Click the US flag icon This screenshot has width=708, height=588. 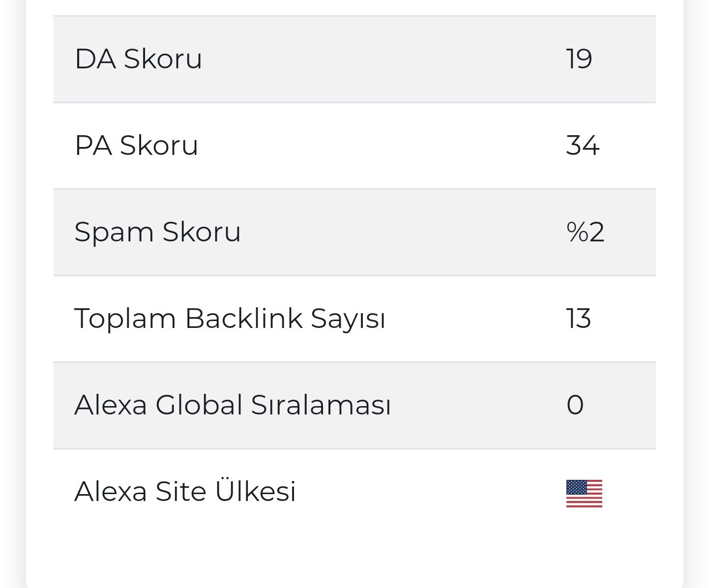click(584, 493)
